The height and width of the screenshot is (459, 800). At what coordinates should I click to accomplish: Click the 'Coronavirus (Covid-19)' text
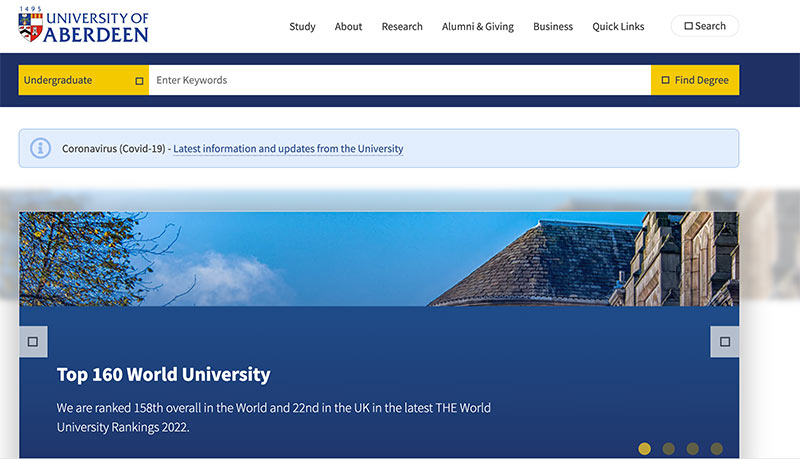click(113, 149)
